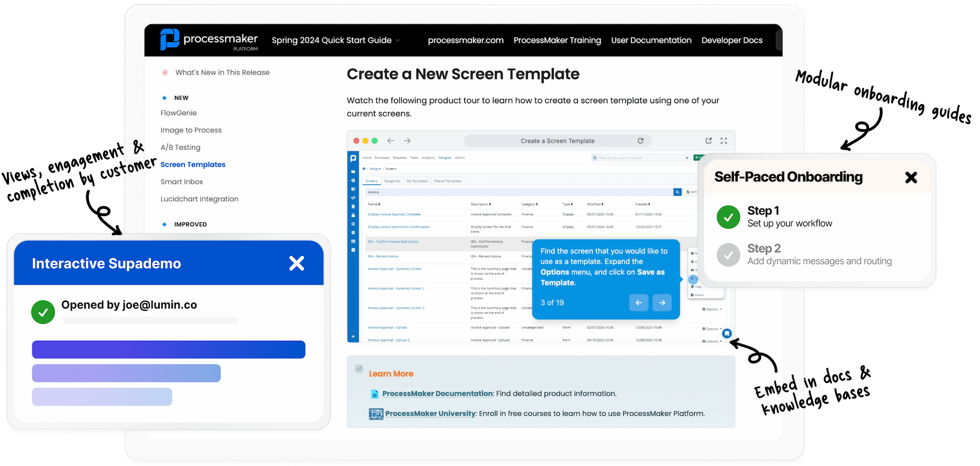Toggle the Step 2 grey checkmark
Viewport: 980px width, 466px height.
[728, 255]
